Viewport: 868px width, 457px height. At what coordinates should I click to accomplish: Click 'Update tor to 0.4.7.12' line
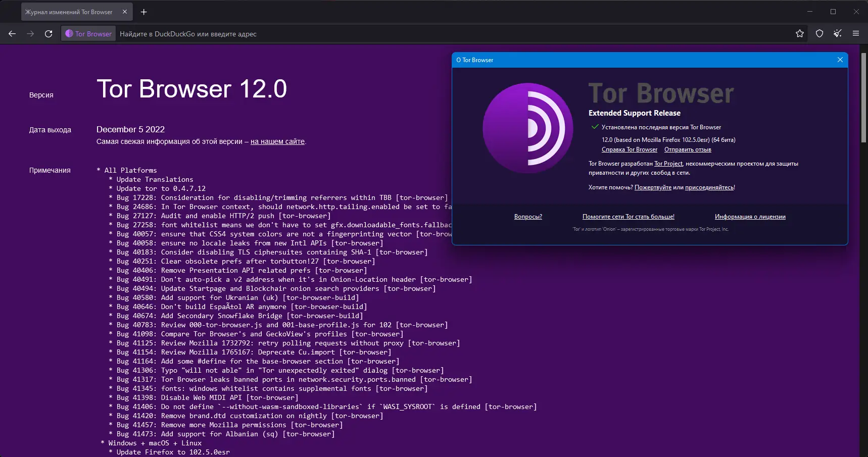coord(157,188)
